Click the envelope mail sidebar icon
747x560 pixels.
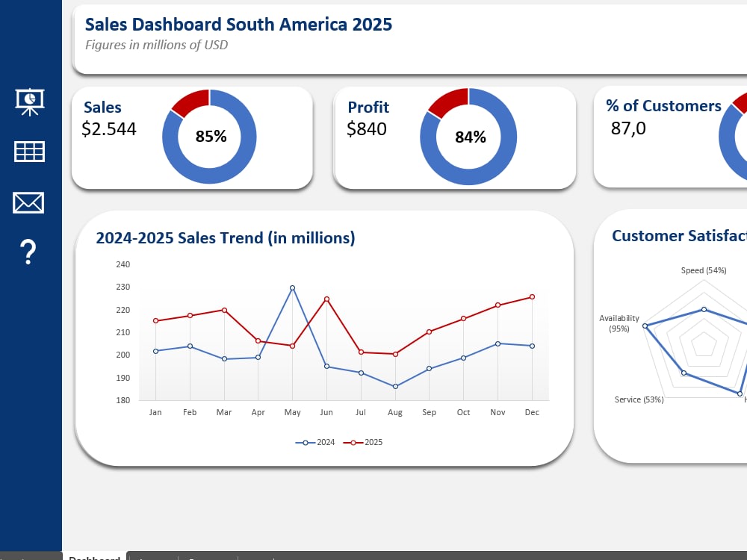[x=28, y=203]
